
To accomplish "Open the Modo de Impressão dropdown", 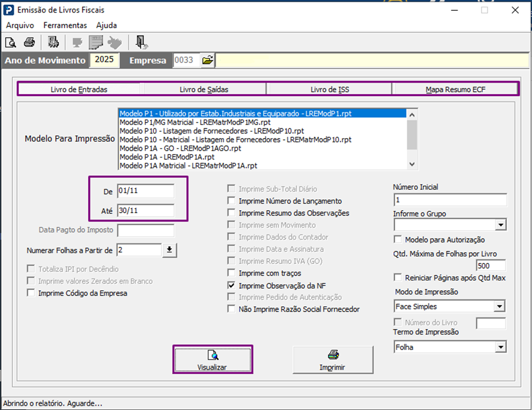I will 499,307.
